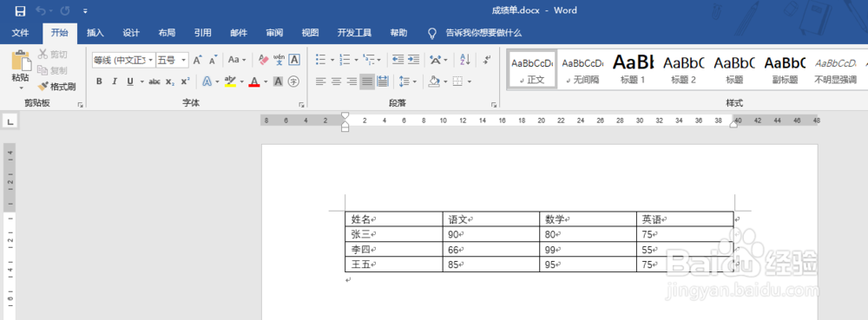Click the Redo icon in title bar
Viewport: 868px width, 320px height.
(65, 10)
